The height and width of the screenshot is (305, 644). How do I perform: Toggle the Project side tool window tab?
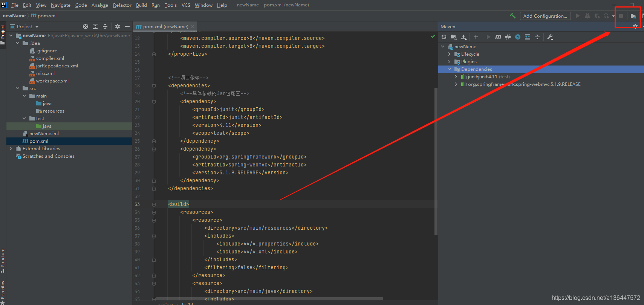coord(3,34)
